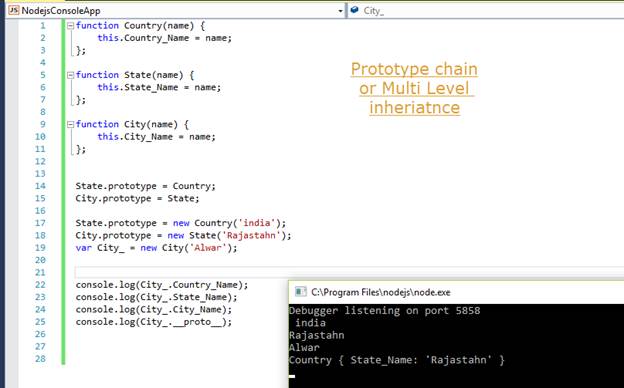Click console.log(City_.City_Name) line
624x388 pixels.
point(154,310)
